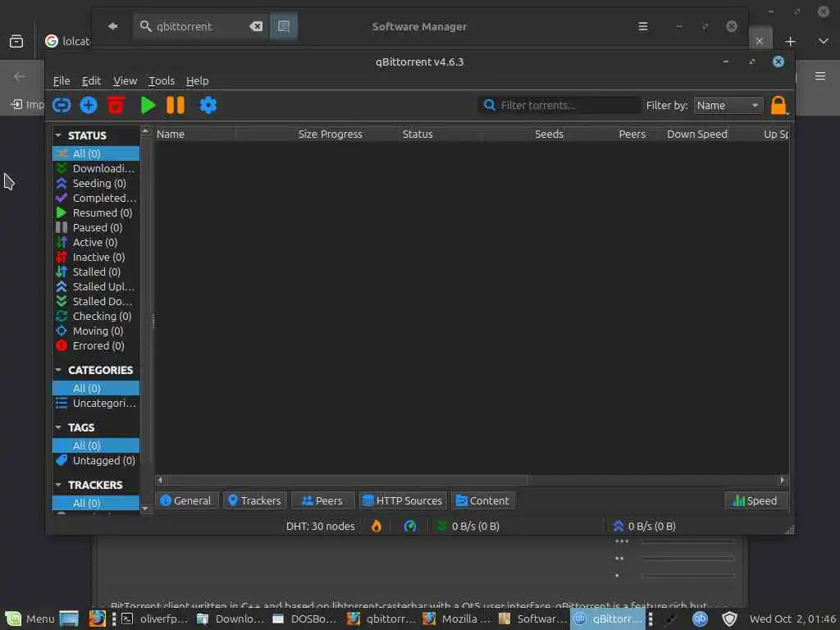
Task: Switch to the HTTP Sources tab
Action: [x=403, y=501]
